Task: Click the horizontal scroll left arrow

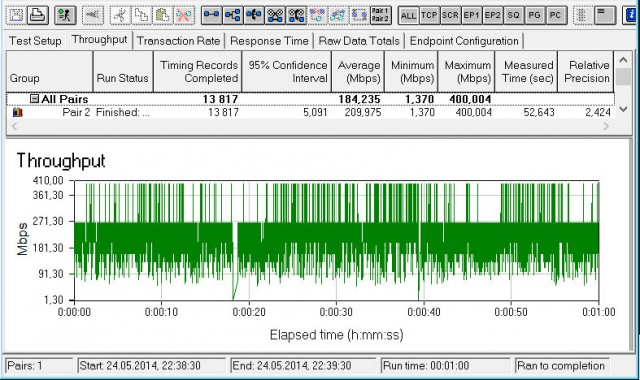Action: coord(14,127)
